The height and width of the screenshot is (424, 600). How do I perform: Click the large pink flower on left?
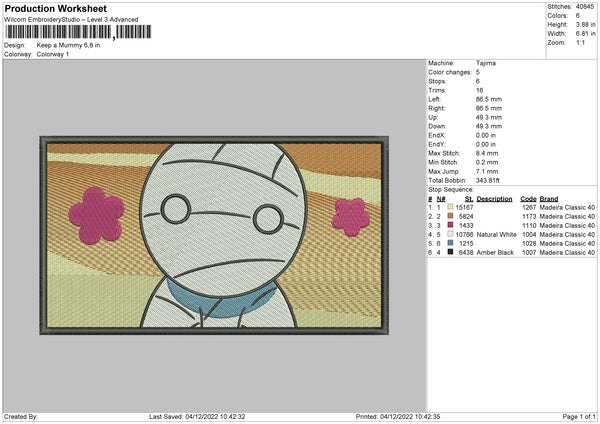coord(96,216)
